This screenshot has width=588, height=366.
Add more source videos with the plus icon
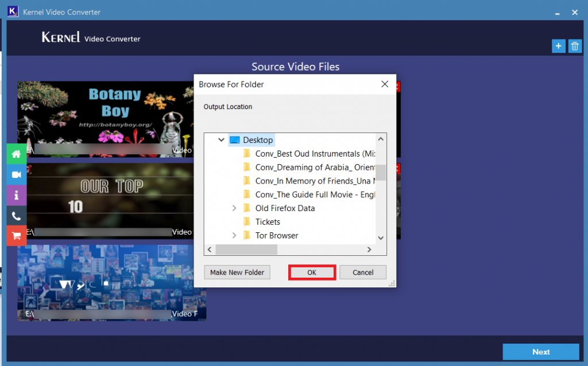click(558, 46)
